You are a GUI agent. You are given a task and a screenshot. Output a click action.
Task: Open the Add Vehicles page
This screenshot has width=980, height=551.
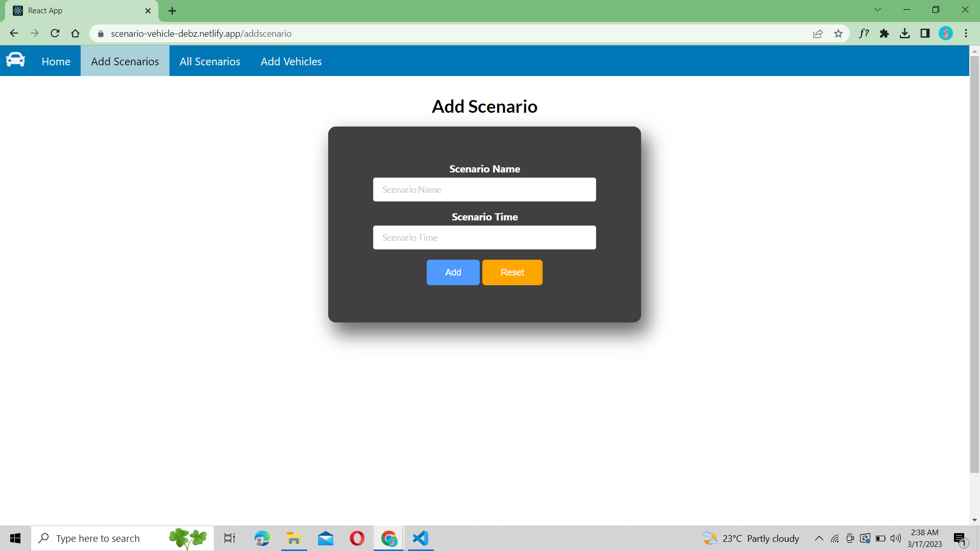coord(291,61)
